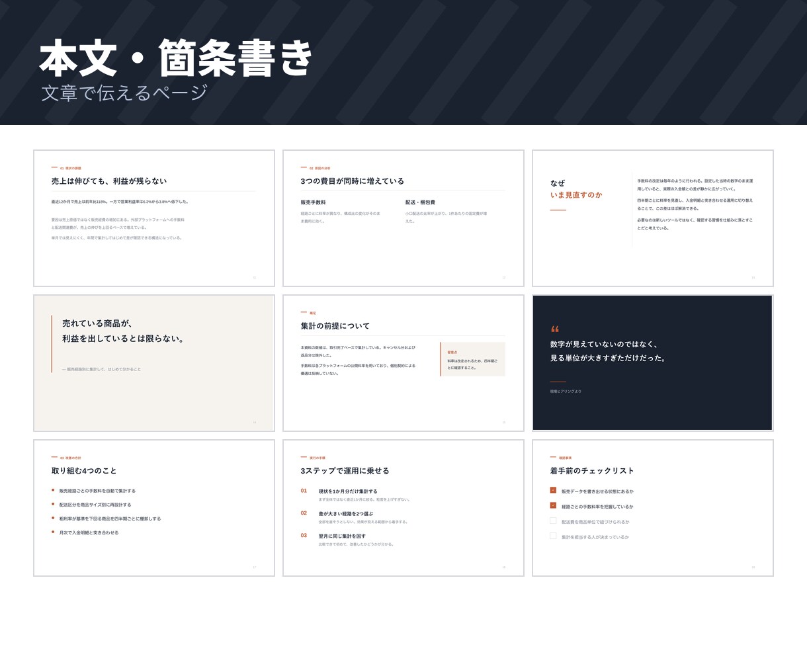Click the quote line 利益を出しているとは限らない。

point(123,339)
